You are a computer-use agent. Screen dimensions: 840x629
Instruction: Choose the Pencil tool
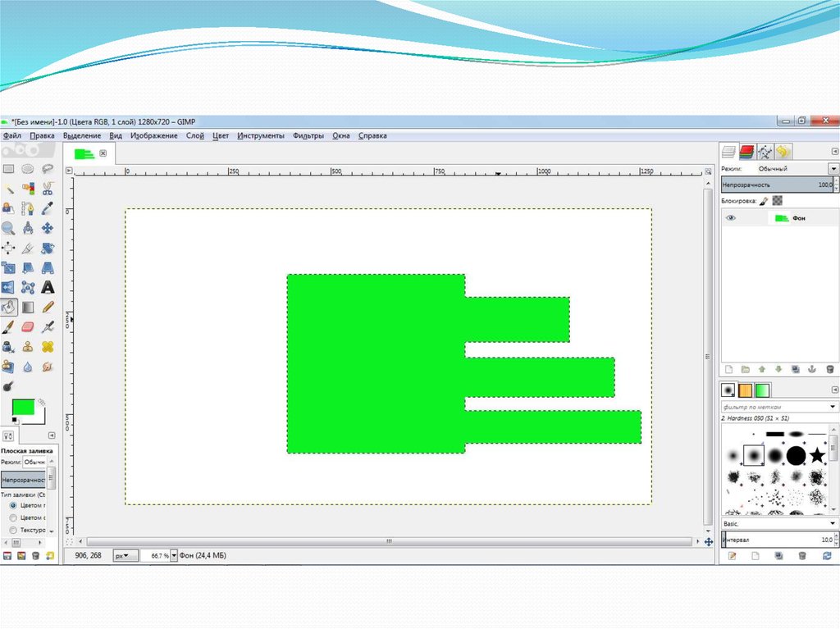(48, 308)
